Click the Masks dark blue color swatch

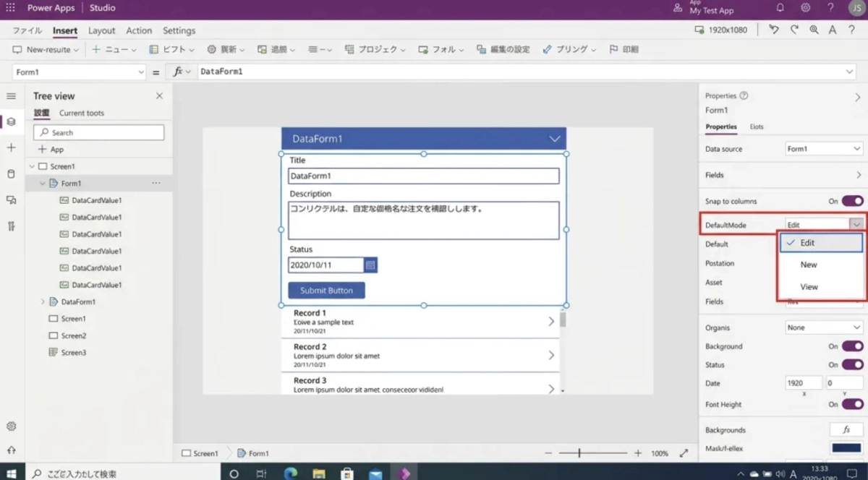click(846, 448)
